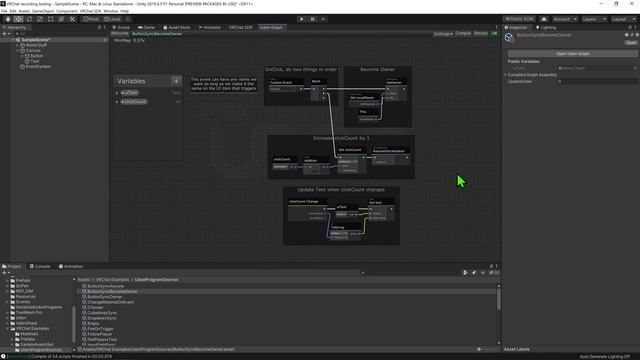Open the GameObject menu

click(43, 11)
